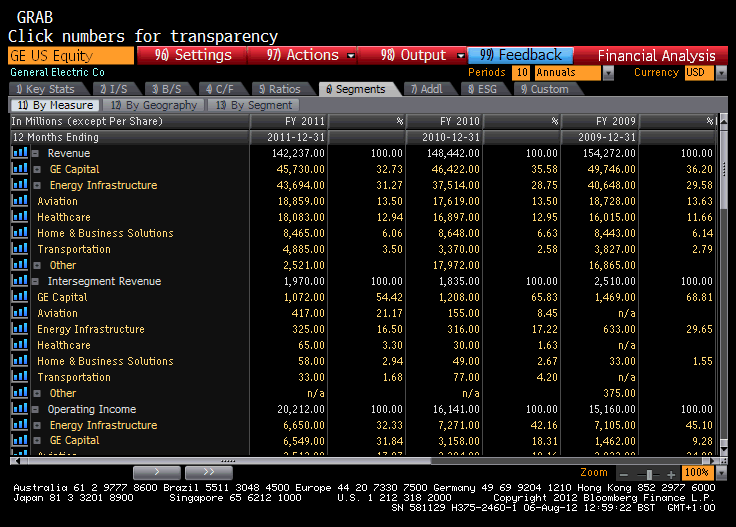Click the FY 2011 column header
Image resolution: width=736 pixels, height=527 pixels.
point(289,122)
